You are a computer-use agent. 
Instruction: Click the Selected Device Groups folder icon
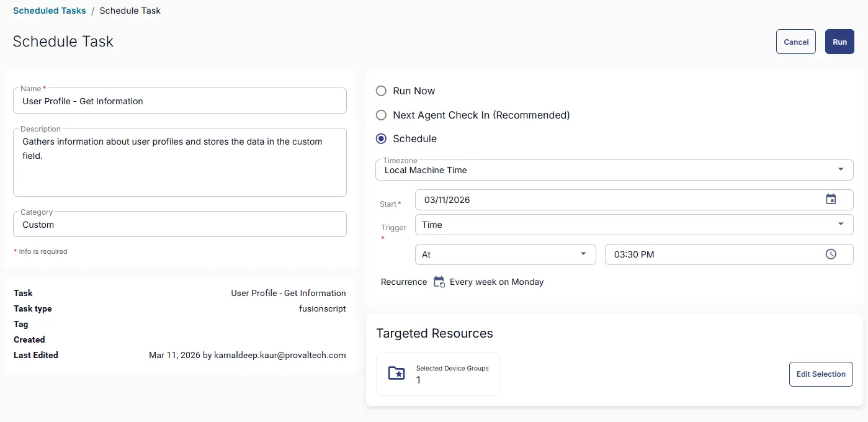[396, 374]
